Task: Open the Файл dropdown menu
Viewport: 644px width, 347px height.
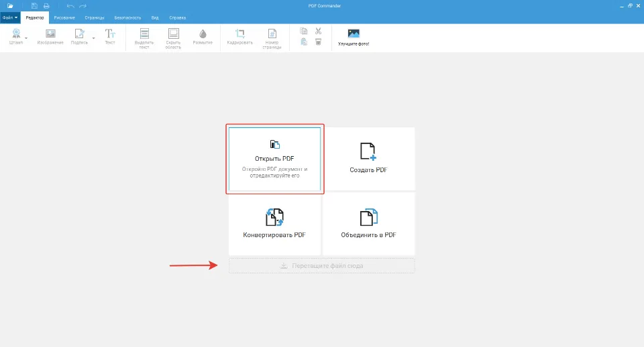Action: [10, 17]
